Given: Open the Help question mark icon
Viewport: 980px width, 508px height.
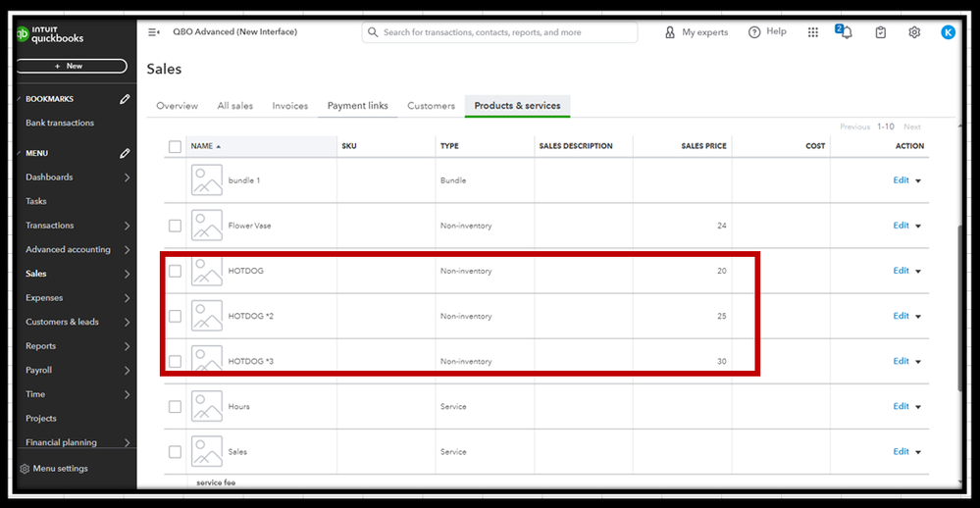Looking at the screenshot, I should (754, 31).
